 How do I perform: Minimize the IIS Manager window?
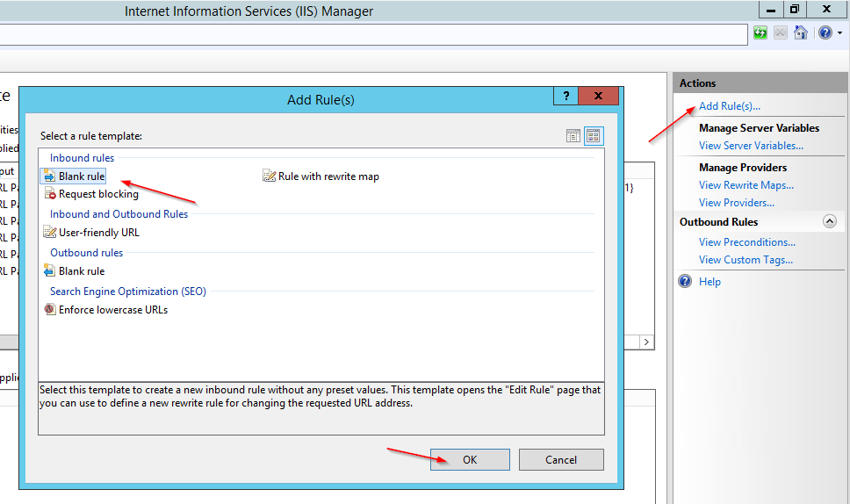click(771, 9)
